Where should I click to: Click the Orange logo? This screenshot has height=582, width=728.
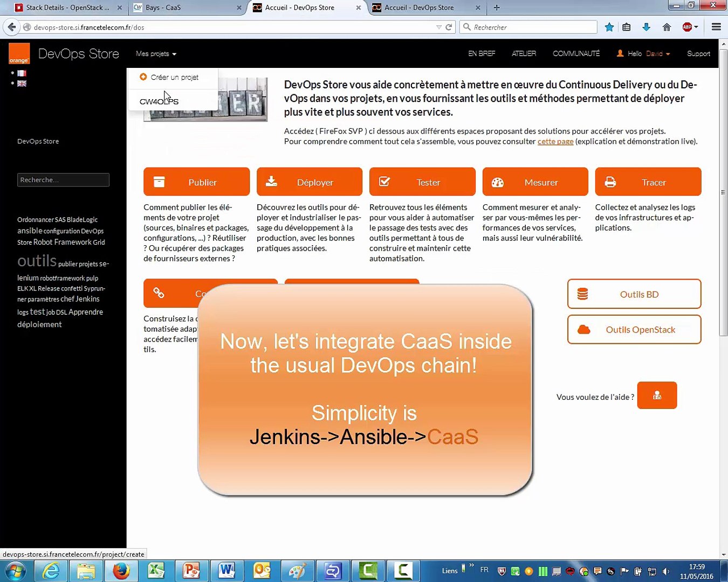click(19, 54)
